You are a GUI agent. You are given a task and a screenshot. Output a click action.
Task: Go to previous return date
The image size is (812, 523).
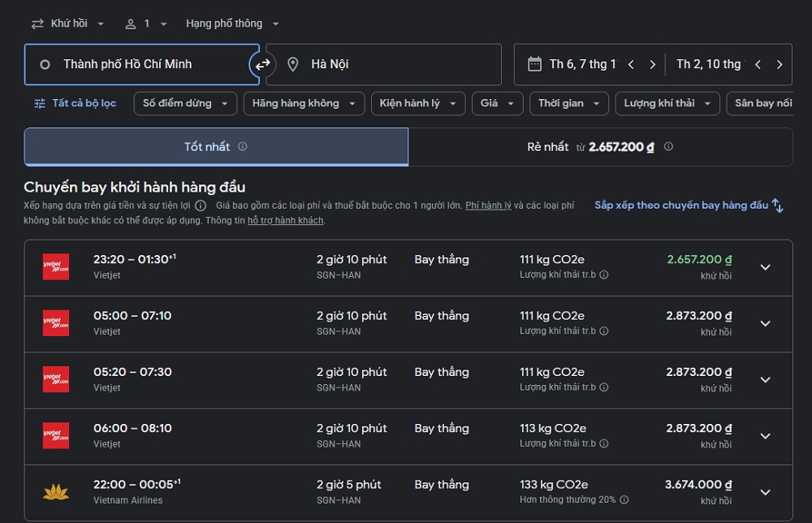(758, 64)
